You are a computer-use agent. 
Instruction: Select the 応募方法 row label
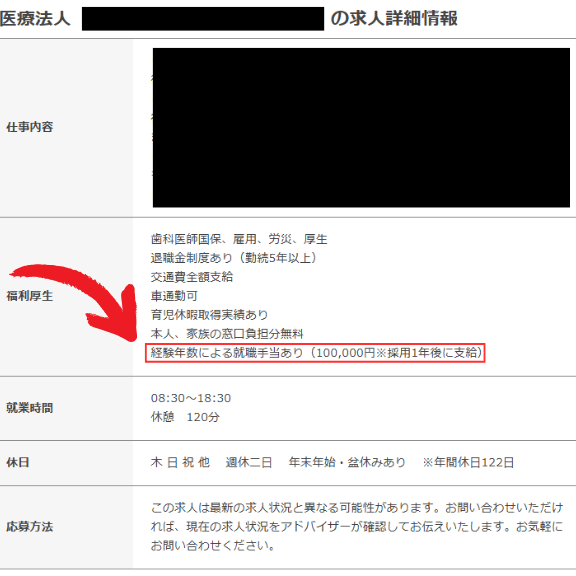pyautogui.click(x=30, y=527)
